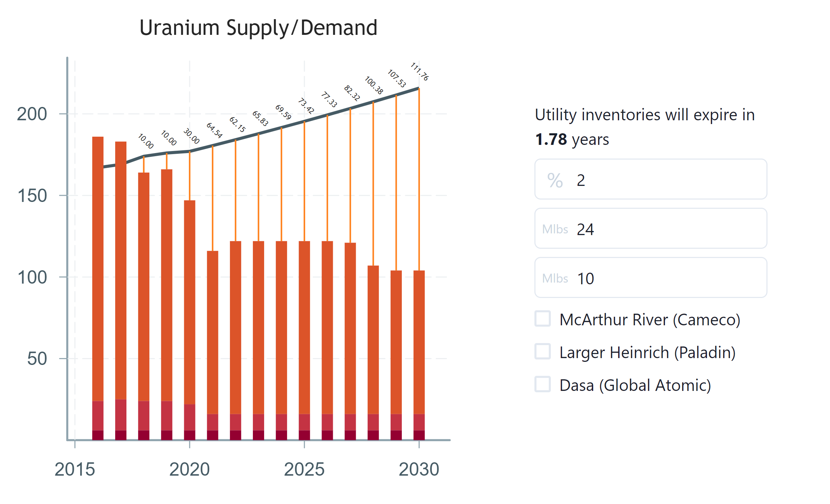Screen dimensions: 830x504
Task: Click the 'Utility inventories will expire in' text
Action: point(645,115)
